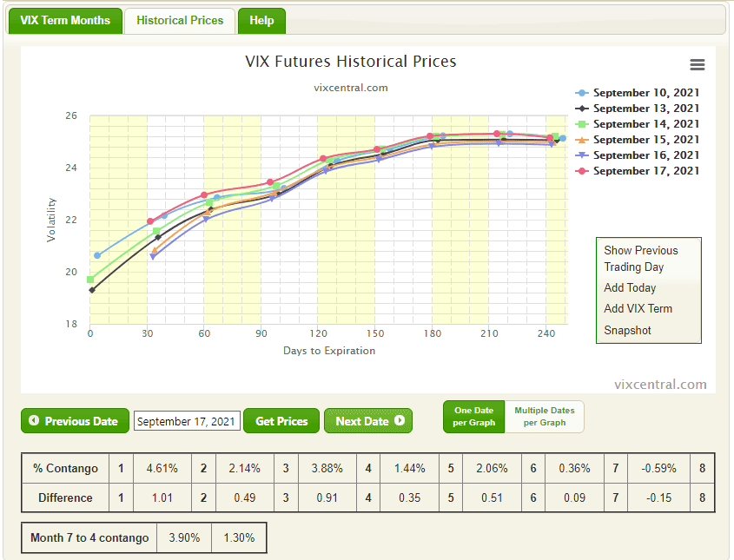The width and height of the screenshot is (734, 560).
Task: Advance to the Next Date
Action: tap(368, 421)
